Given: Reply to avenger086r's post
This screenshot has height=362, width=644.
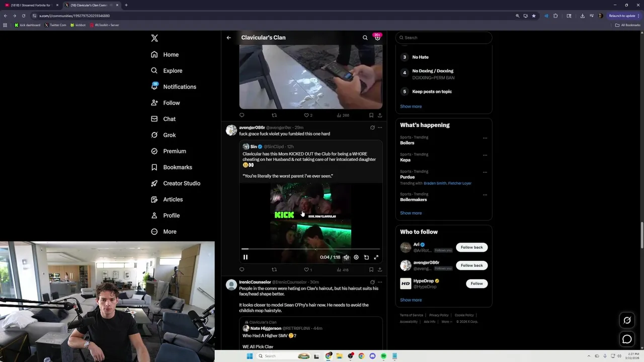Looking at the screenshot, I should pos(242,269).
